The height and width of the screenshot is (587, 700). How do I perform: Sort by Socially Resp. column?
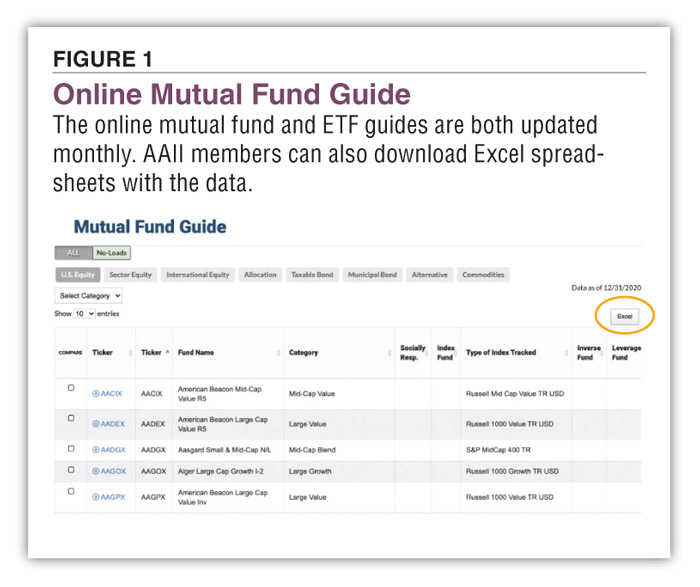point(426,353)
